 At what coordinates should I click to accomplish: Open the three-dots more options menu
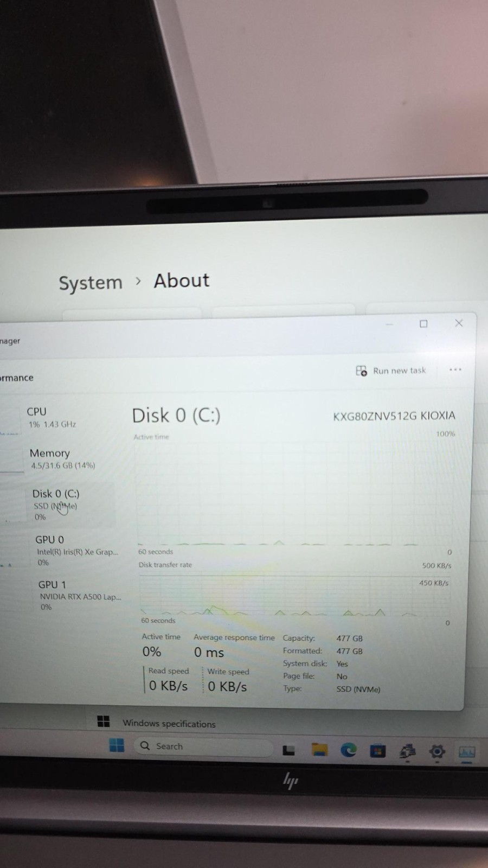[455, 369]
